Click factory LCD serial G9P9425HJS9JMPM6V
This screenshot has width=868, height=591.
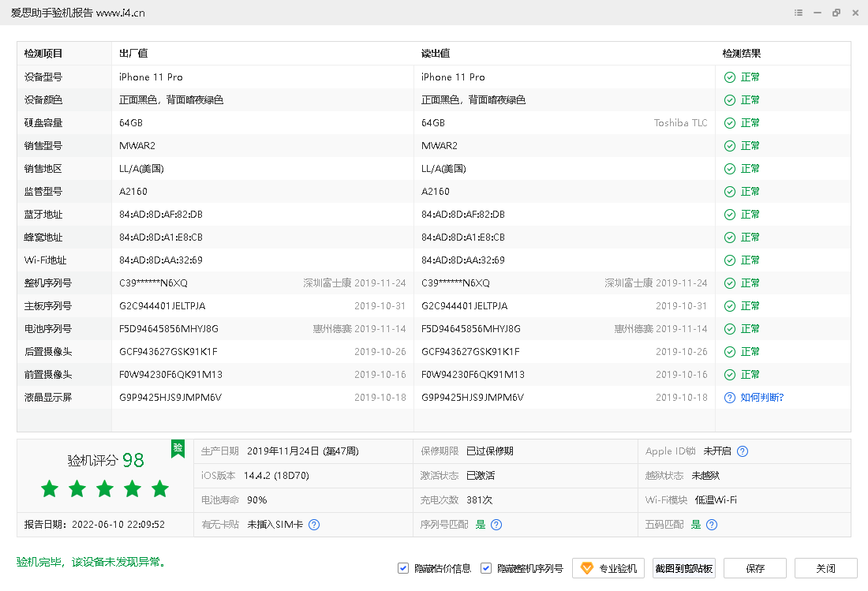170,398
